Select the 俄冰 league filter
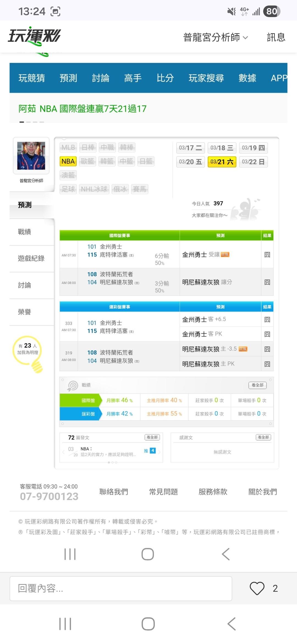 120,189
